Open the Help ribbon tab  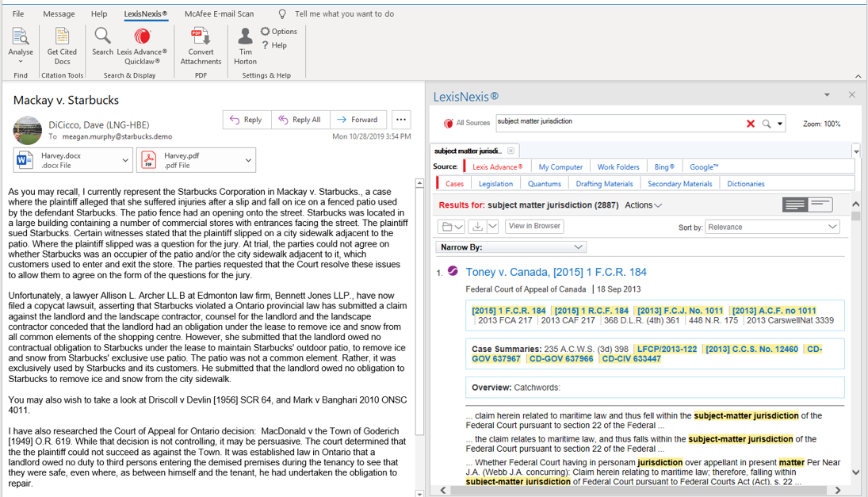click(99, 13)
